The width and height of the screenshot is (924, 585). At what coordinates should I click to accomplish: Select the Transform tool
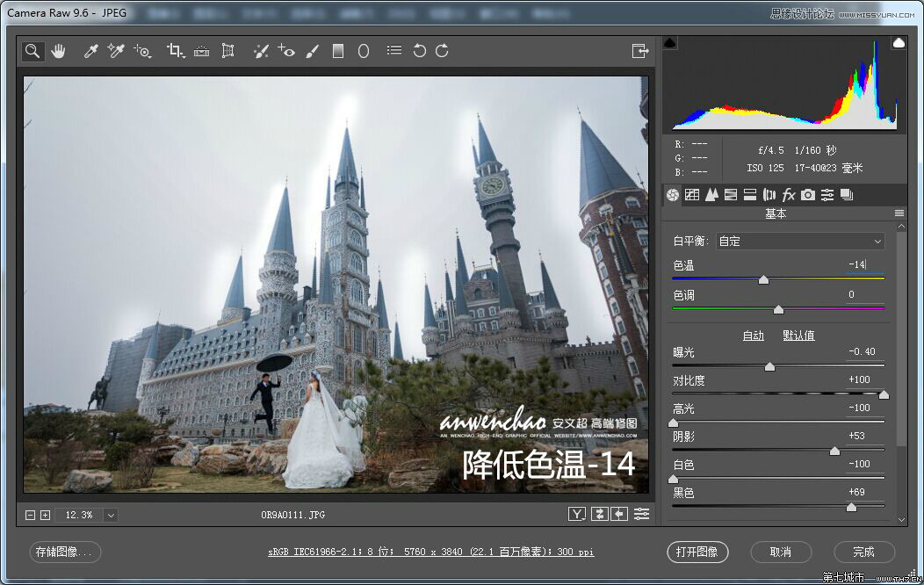click(x=227, y=51)
